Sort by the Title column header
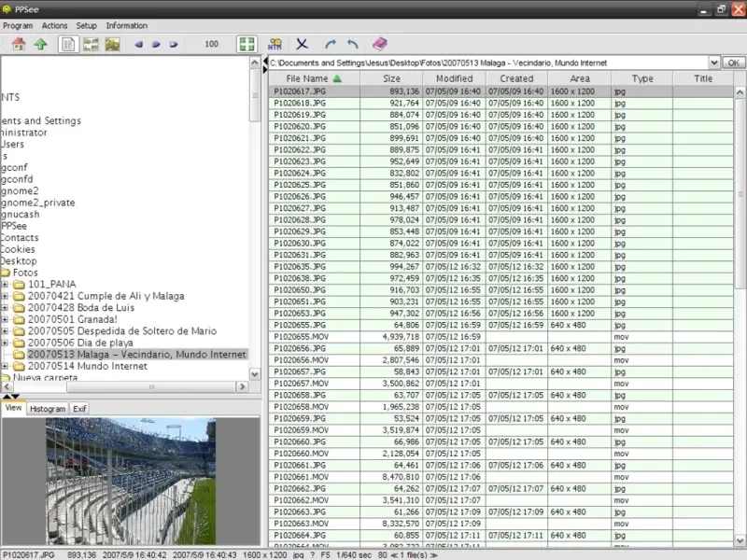747x560 pixels. pos(703,78)
